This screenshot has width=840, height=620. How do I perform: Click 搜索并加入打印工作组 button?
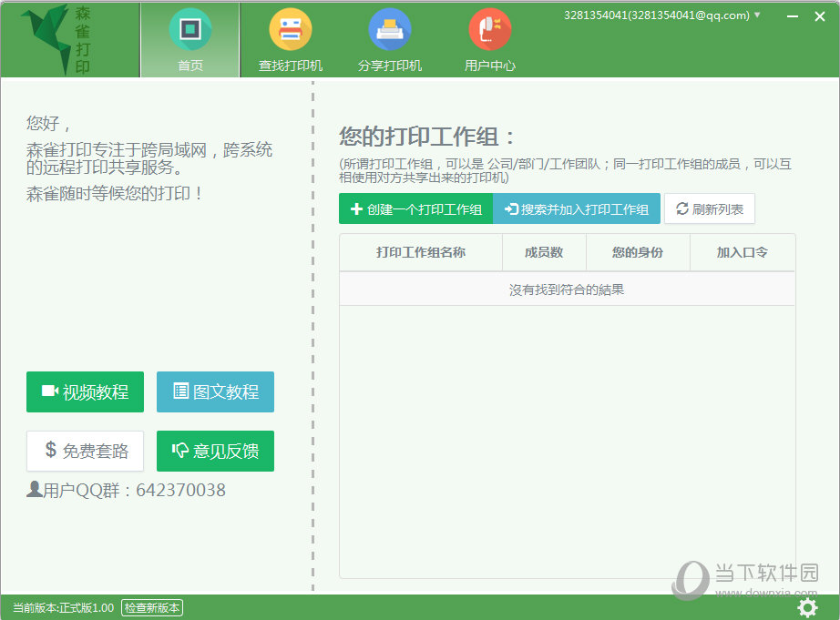(x=577, y=208)
